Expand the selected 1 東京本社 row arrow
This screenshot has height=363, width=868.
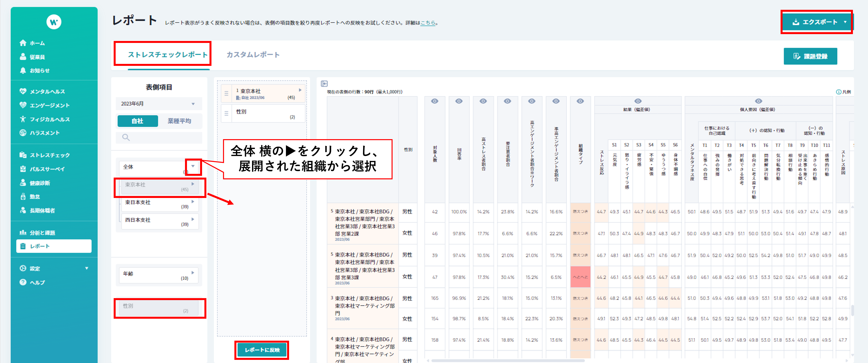pyautogui.click(x=300, y=90)
